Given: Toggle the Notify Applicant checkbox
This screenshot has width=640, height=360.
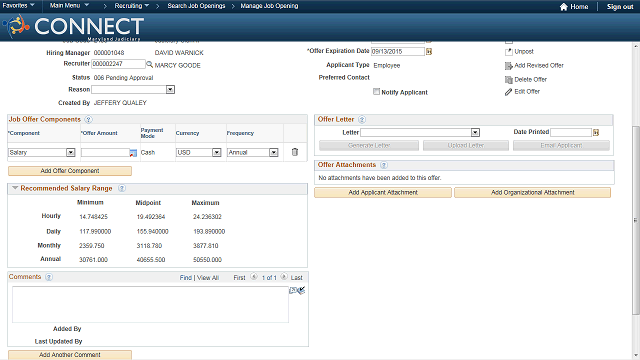Looking at the screenshot, I should 376,92.
